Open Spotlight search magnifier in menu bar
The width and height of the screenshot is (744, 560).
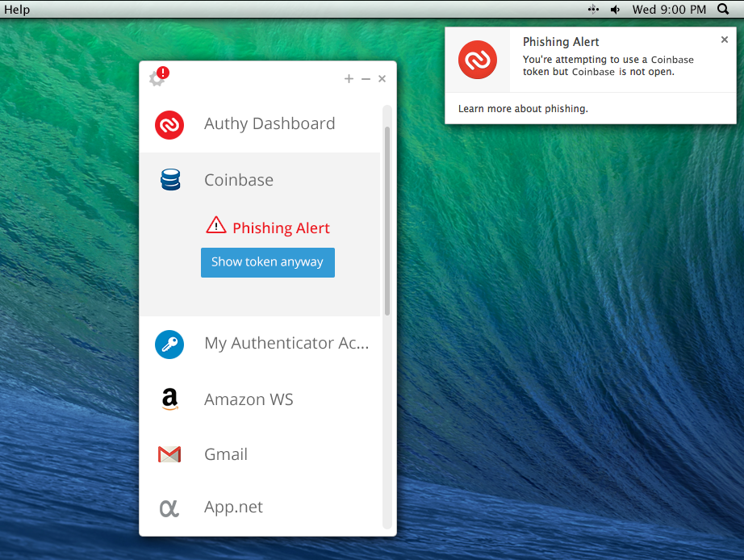[722, 10]
